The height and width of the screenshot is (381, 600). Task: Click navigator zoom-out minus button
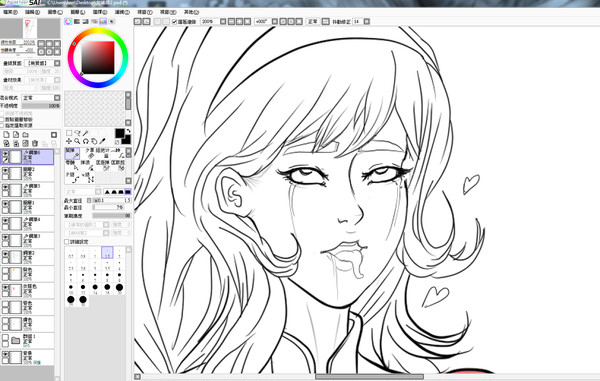click(41, 43)
